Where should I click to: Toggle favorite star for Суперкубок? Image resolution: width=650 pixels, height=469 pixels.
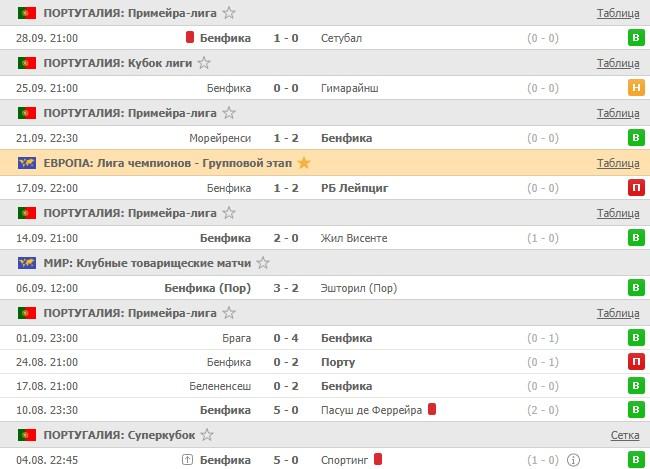tap(207, 435)
